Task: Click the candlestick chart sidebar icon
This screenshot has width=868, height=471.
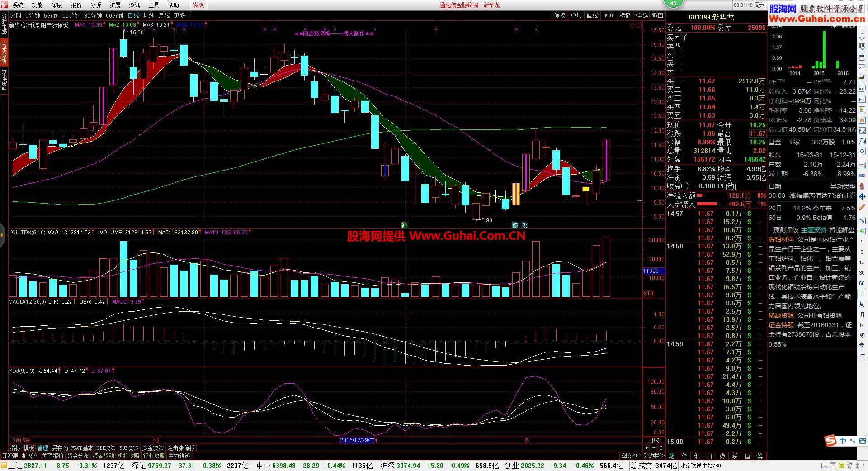Action: pyautogui.click(x=862, y=78)
